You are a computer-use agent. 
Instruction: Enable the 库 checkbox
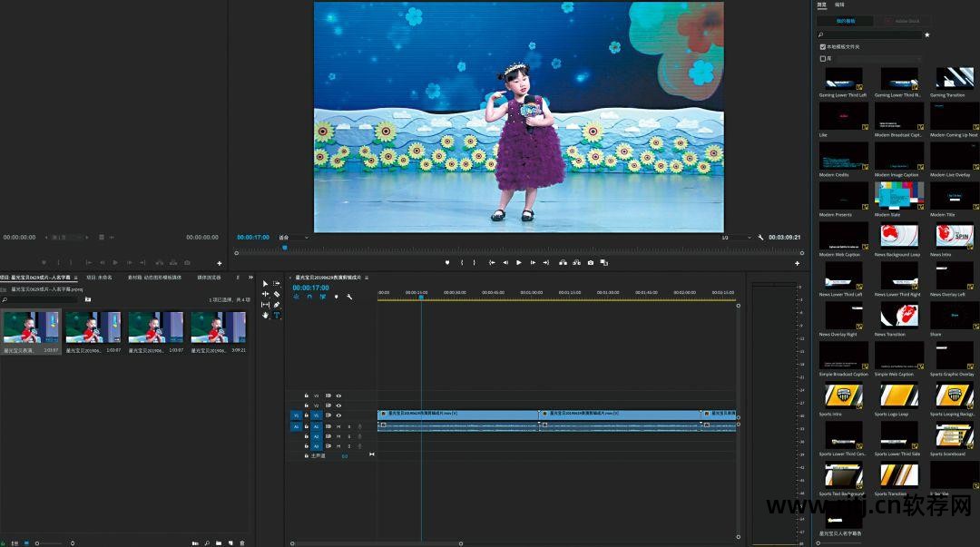pyautogui.click(x=822, y=58)
